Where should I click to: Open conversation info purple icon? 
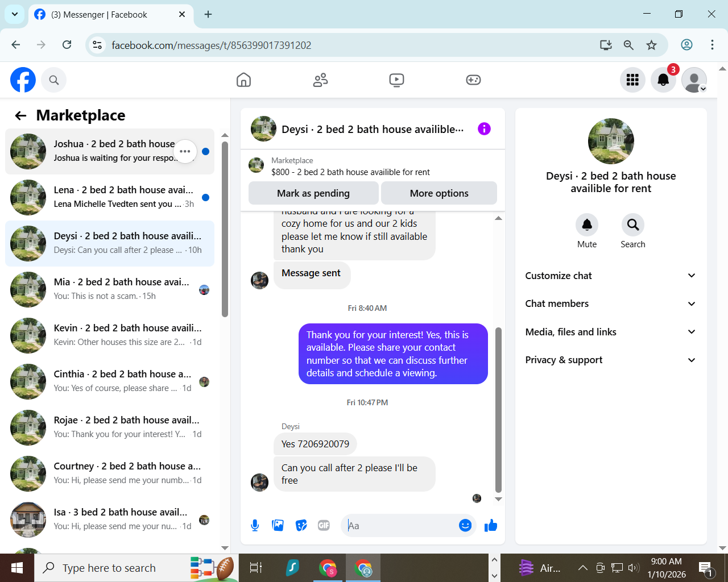484,129
